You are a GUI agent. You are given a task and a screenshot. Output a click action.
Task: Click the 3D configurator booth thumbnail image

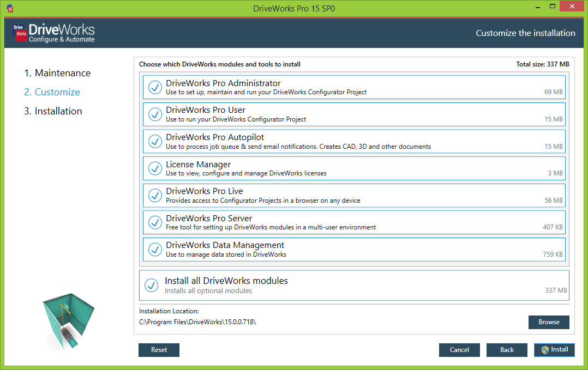[68, 320]
